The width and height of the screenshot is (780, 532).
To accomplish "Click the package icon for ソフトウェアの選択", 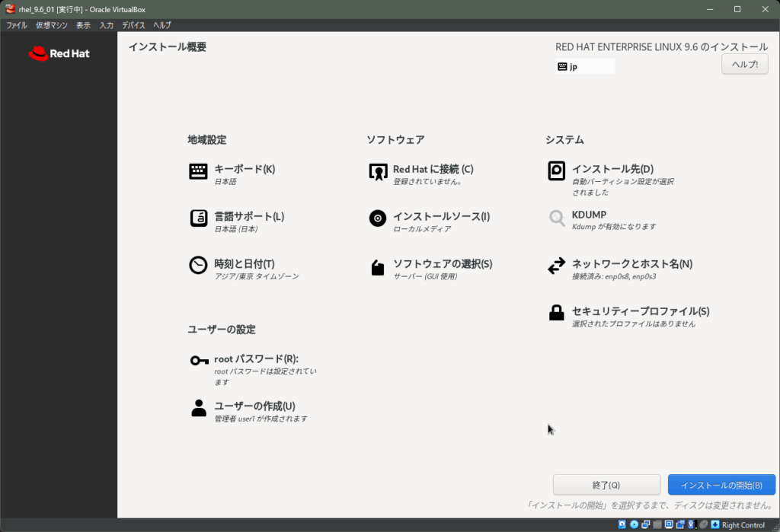I will tap(378, 267).
